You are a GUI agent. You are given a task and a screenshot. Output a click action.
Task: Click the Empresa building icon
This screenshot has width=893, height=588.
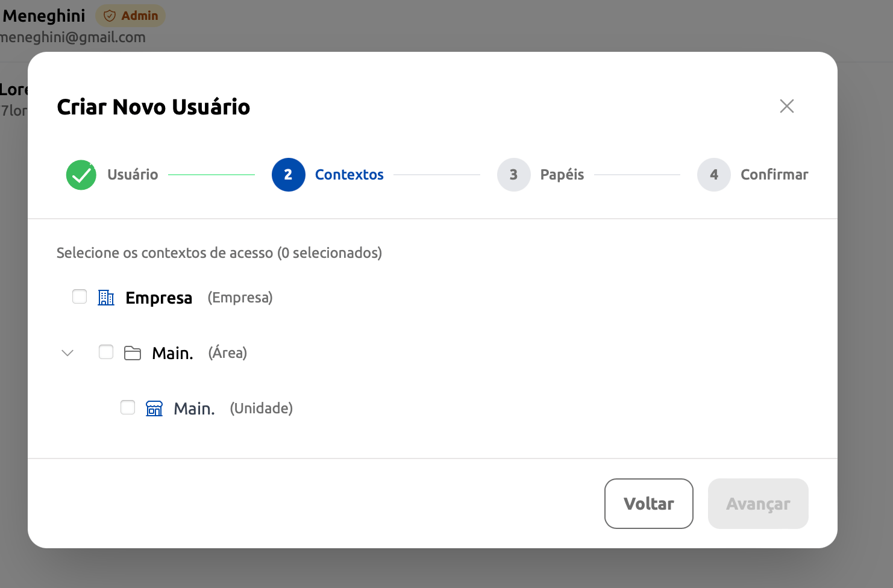pos(106,298)
